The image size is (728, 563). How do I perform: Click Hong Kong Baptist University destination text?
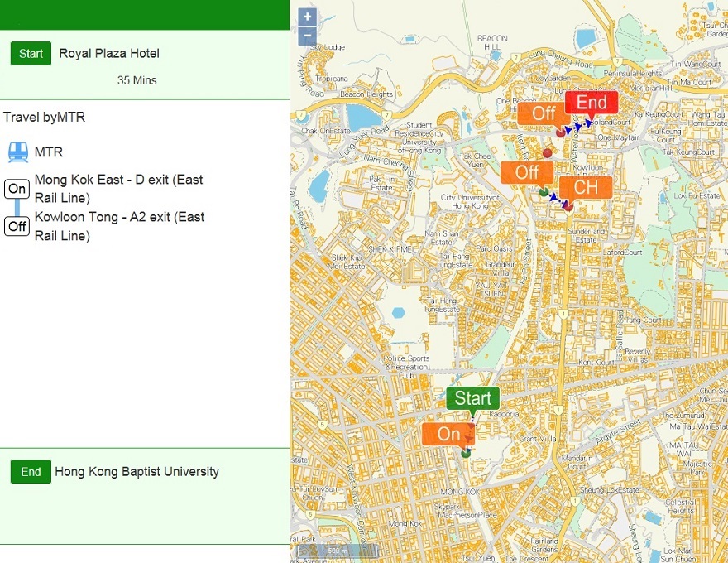[137, 471]
